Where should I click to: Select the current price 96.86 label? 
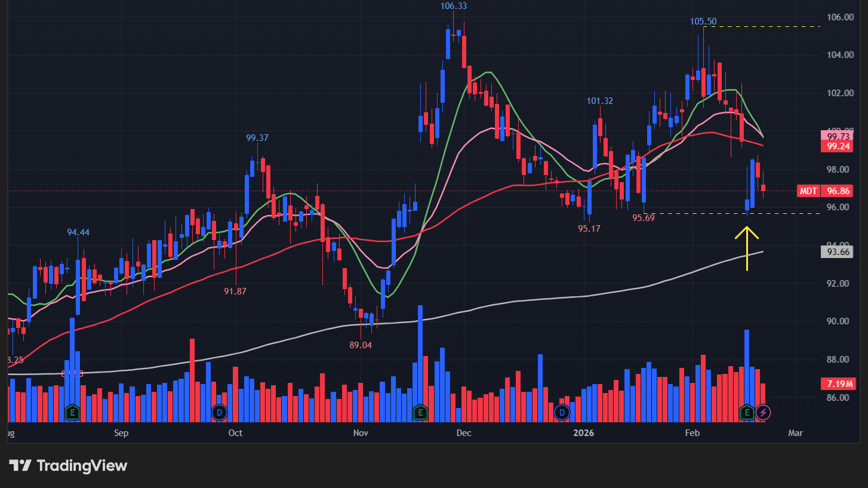[x=838, y=191]
